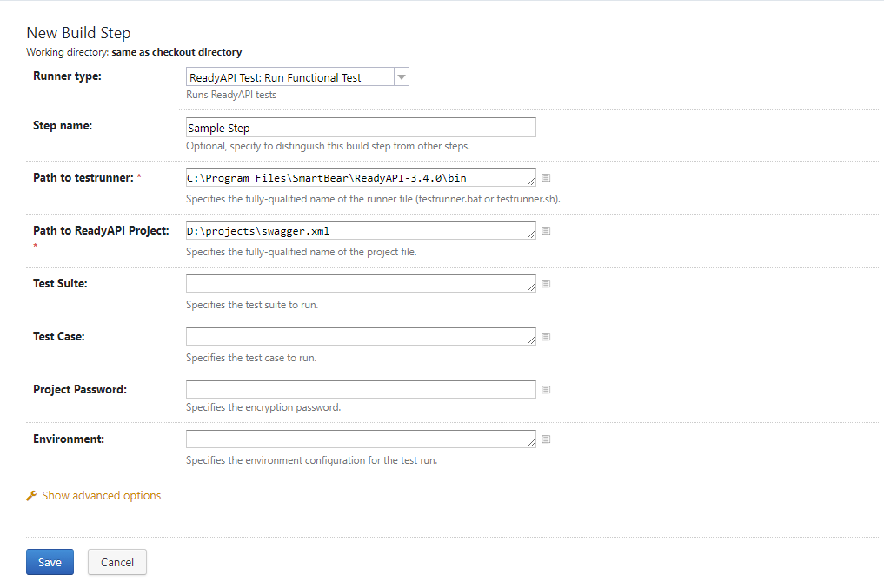Click the wrench icon near Show advanced options
Screen dimensions: 884x588
tap(30, 495)
